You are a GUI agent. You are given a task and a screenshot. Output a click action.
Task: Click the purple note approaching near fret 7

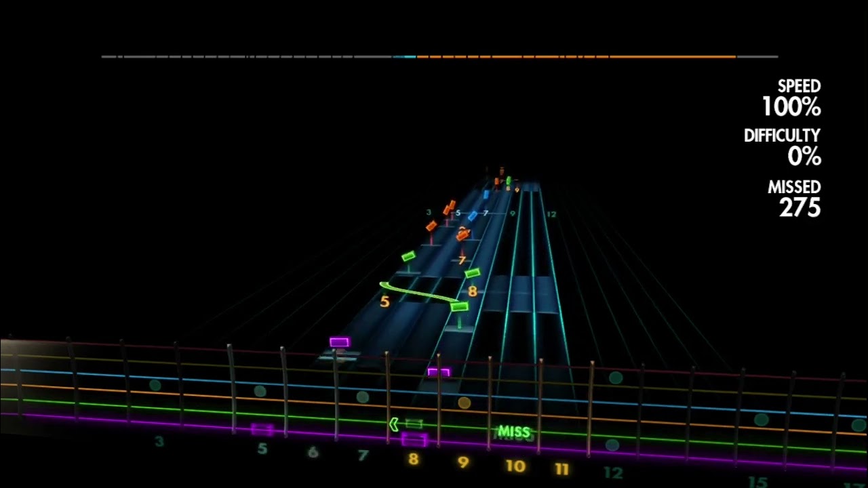(339, 342)
